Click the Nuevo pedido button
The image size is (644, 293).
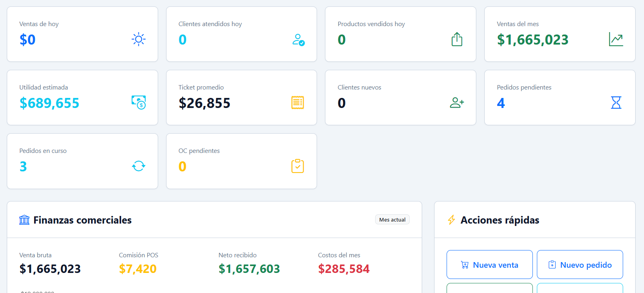[x=580, y=265]
